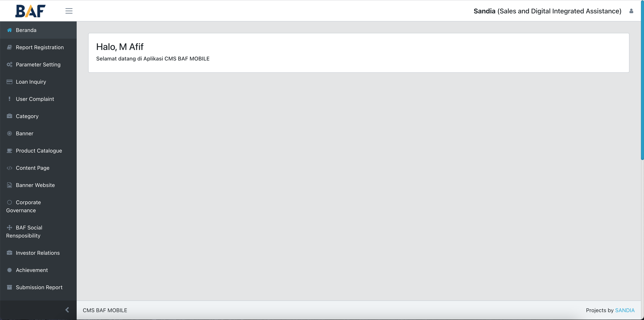Go to Achievement page
Viewport: 644px width, 320px height.
click(38, 270)
